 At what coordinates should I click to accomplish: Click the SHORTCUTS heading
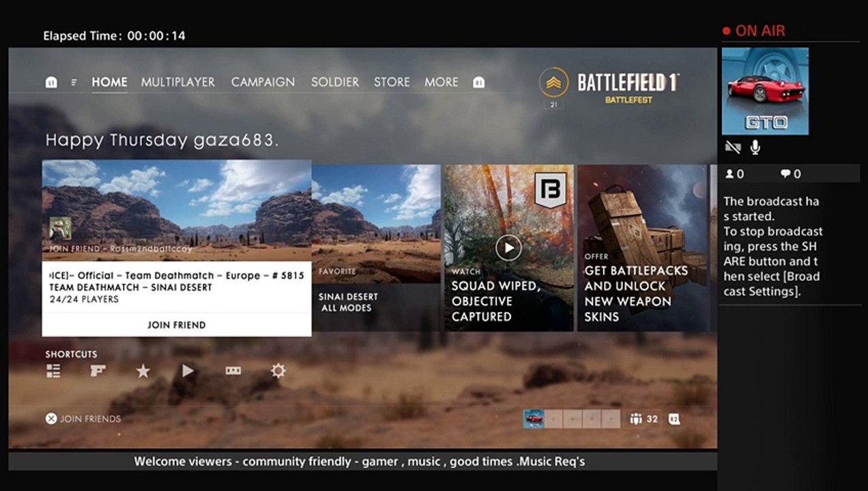71,354
